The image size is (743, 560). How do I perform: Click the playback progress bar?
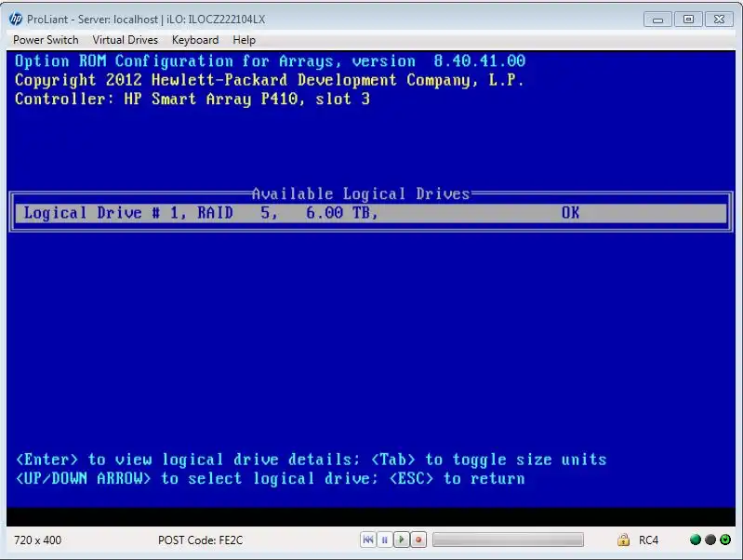tap(508, 540)
